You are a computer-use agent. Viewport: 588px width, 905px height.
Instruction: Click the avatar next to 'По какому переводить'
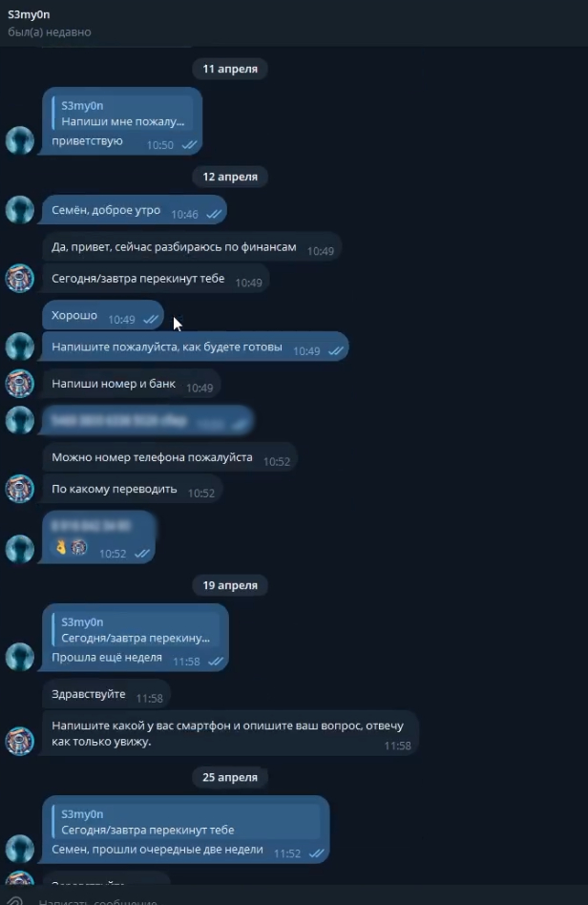click(20, 489)
